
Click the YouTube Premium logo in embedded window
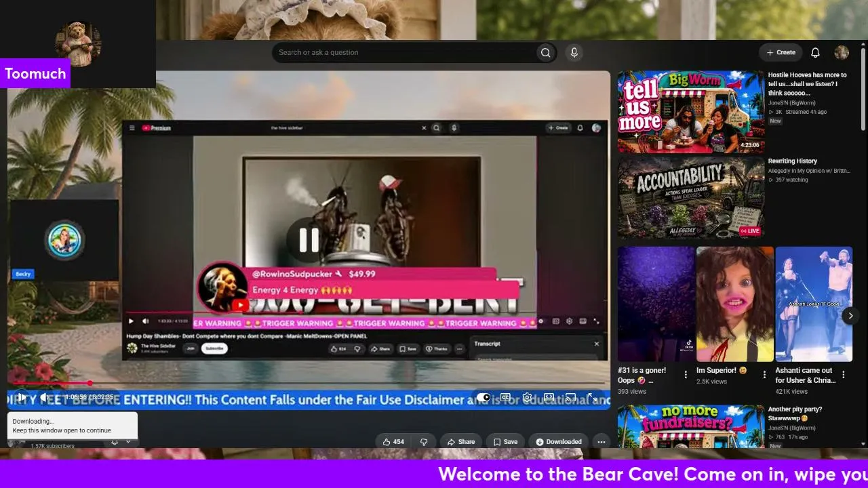156,128
